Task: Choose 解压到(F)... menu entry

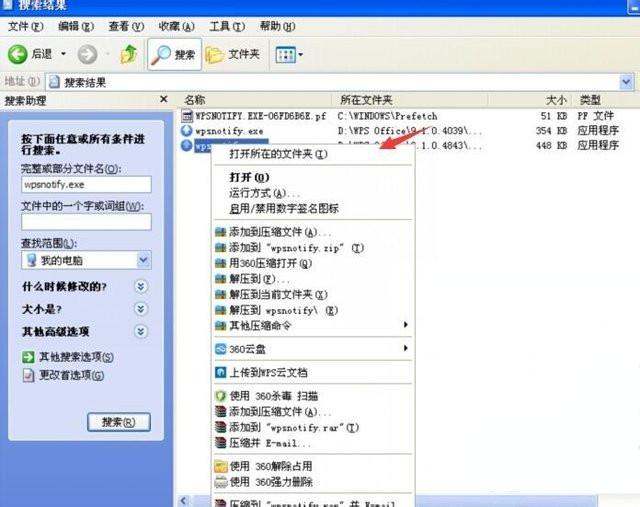Action: coord(313,279)
